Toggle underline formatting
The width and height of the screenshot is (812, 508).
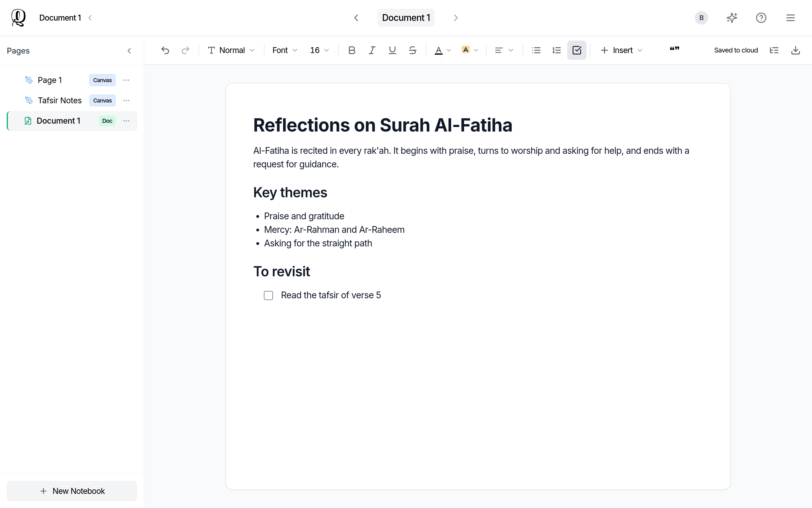coord(392,51)
